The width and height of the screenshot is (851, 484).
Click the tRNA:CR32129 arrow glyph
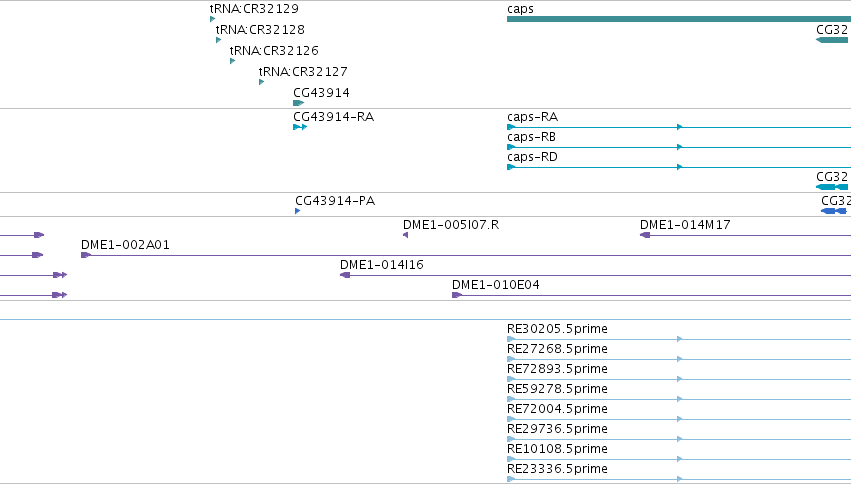[x=212, y=19]
